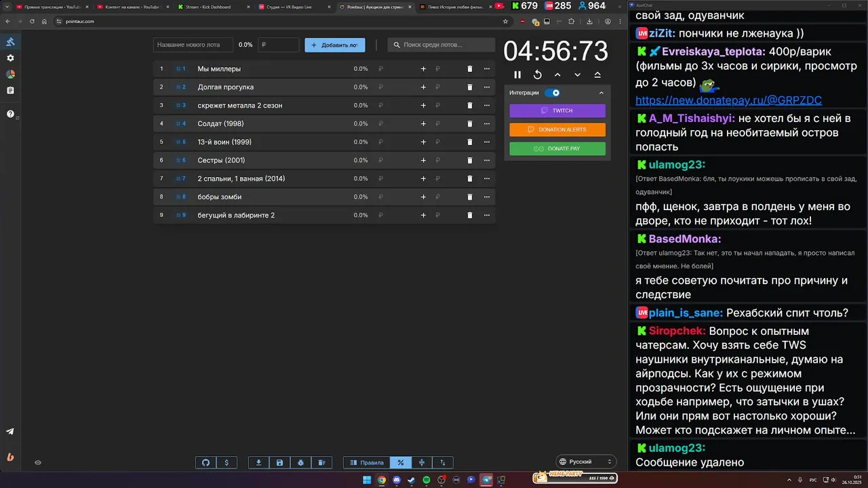Open more options for бегущий в лабиринте 2
The width and height of the screenshot is (868, 488).
click(487, 216)
